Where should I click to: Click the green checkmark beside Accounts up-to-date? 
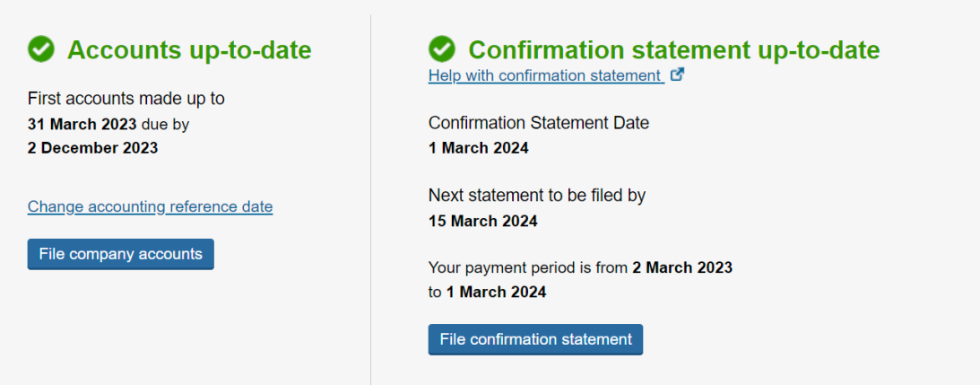tap(41, 48)
